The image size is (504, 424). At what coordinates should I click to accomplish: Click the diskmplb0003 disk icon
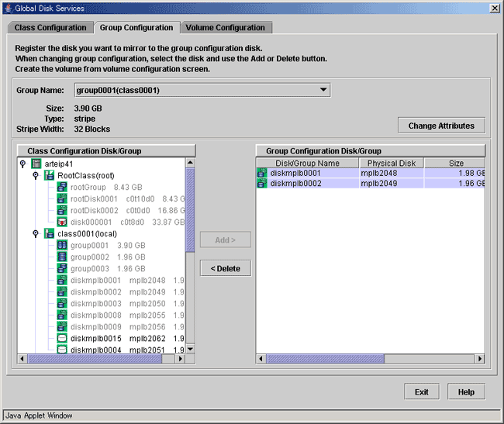coord(62,303)
